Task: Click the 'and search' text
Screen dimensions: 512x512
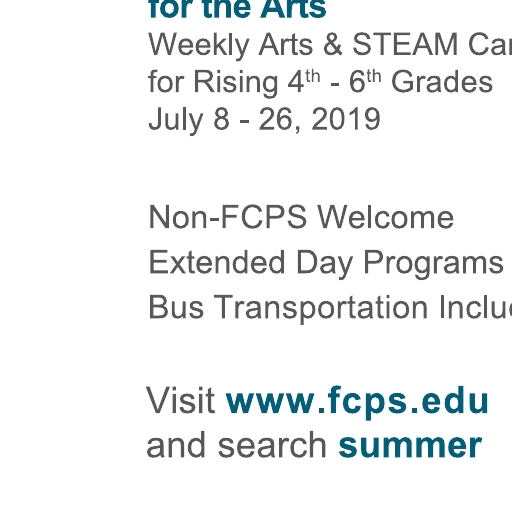Action: coord(237,445)
